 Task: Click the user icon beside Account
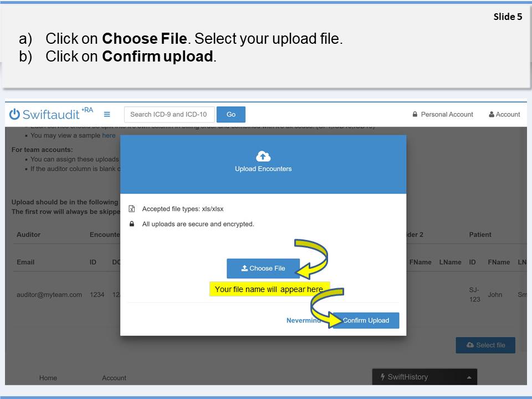tap(491, 115)
